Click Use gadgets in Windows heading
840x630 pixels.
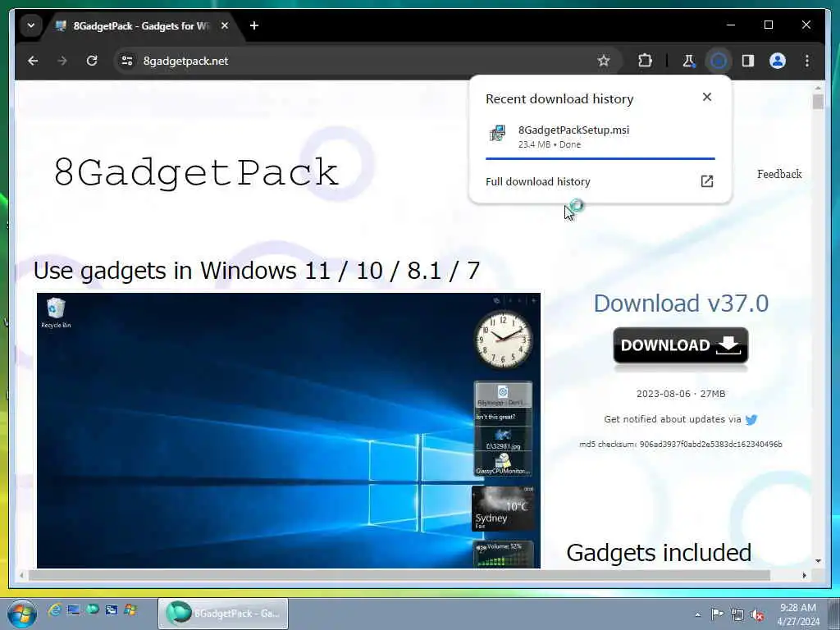coord(257,271)
